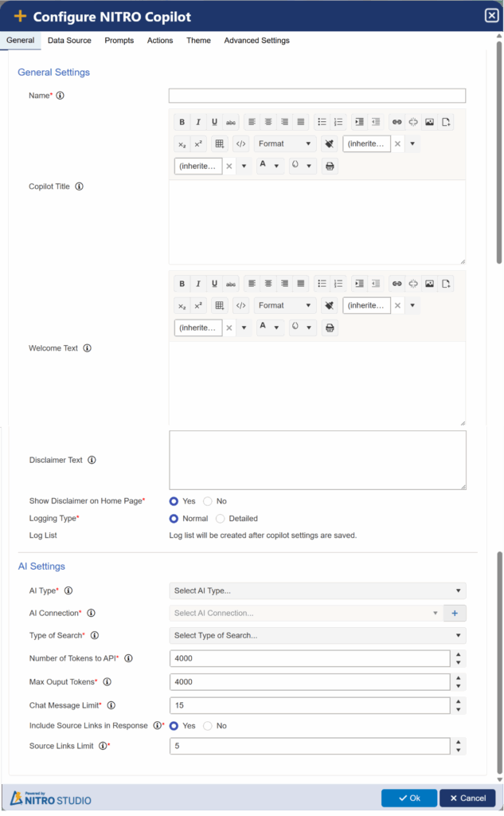Image resolution: width=504 pixels, height=816 pixels.
Task: Choose Normal logging type
Action: tap(174, 519)
